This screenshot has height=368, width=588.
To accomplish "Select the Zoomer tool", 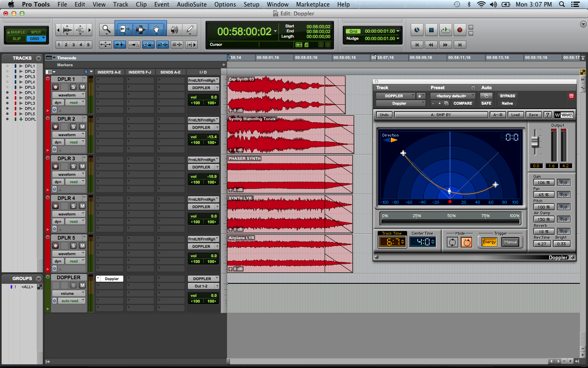I will pos(107,29).
